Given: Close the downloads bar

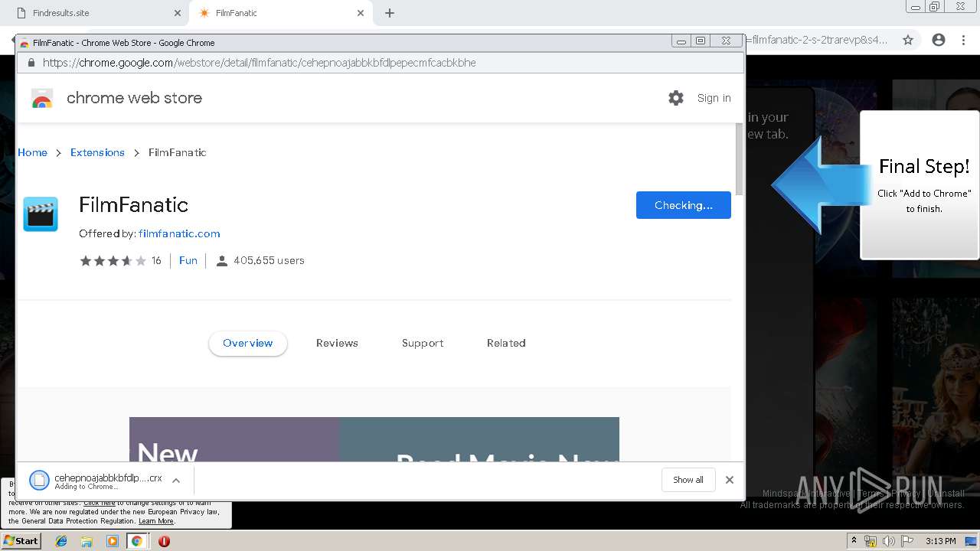Looking at the screenshot, I should [x=729, y=480].
